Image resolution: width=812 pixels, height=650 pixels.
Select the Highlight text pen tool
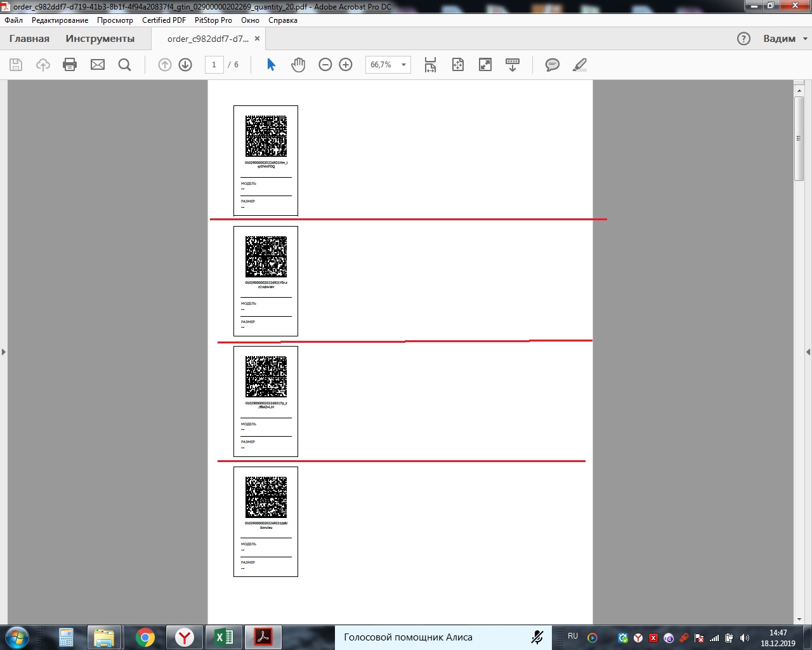tap(580, 65)
